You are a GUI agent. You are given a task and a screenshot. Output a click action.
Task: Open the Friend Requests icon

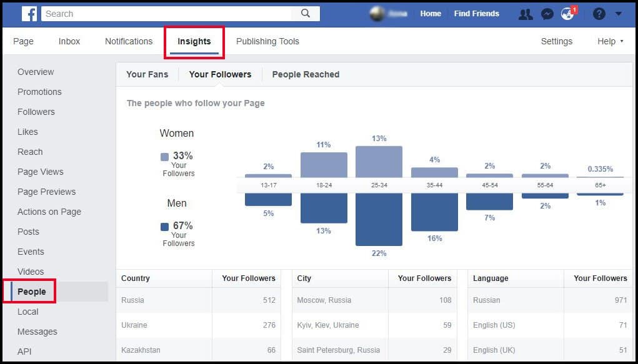click(x=526, y=13)
